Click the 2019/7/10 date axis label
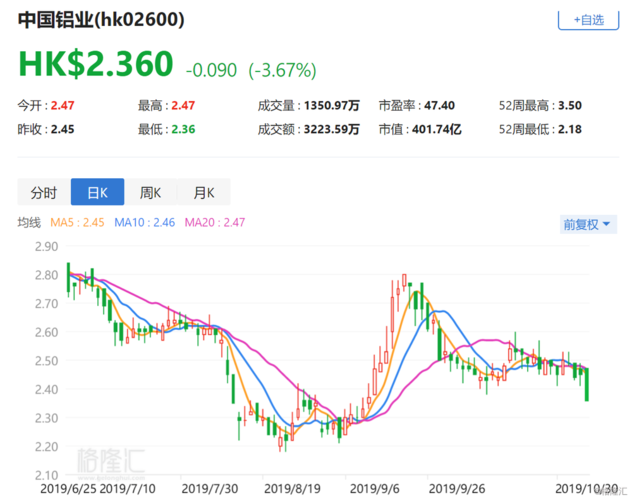Image resolution: width=632 pixels, height=500 pixels. (x=127, y=489)
